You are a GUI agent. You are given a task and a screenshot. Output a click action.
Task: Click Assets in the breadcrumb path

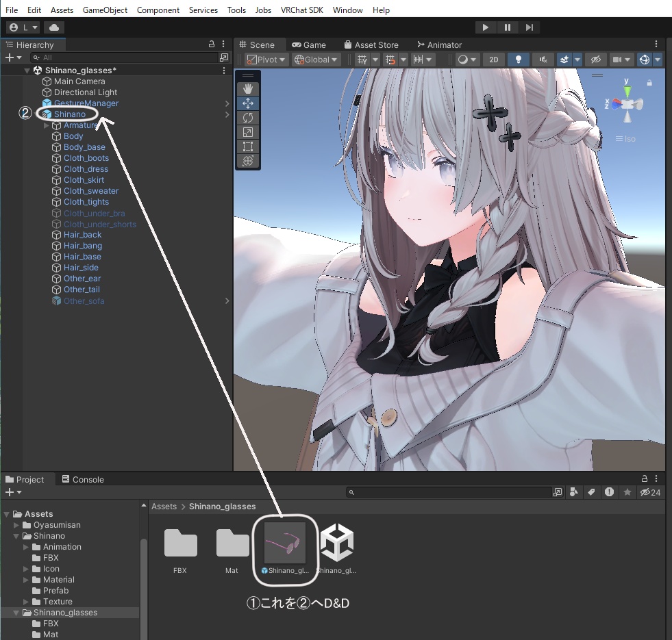pyautogui.click(x=164, y=507)
